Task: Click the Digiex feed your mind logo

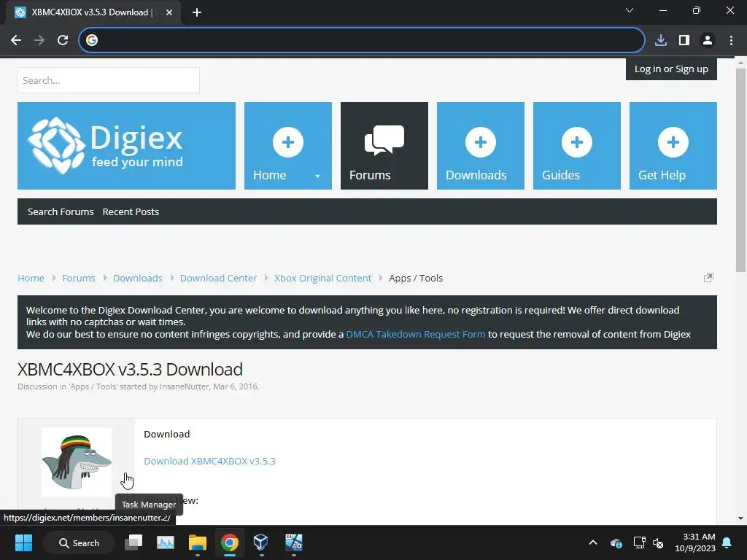Action: click(x=126, y=146)
